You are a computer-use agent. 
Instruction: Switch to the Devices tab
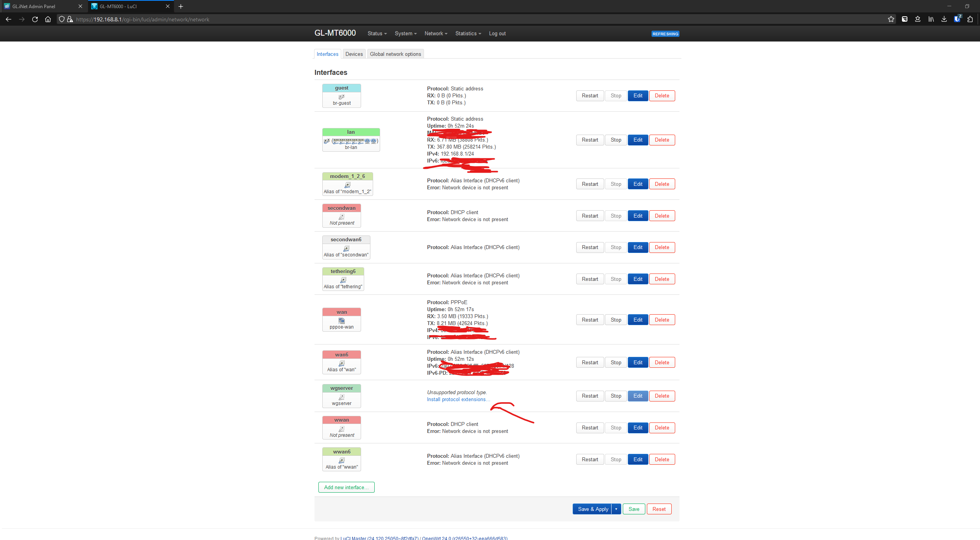354,54
